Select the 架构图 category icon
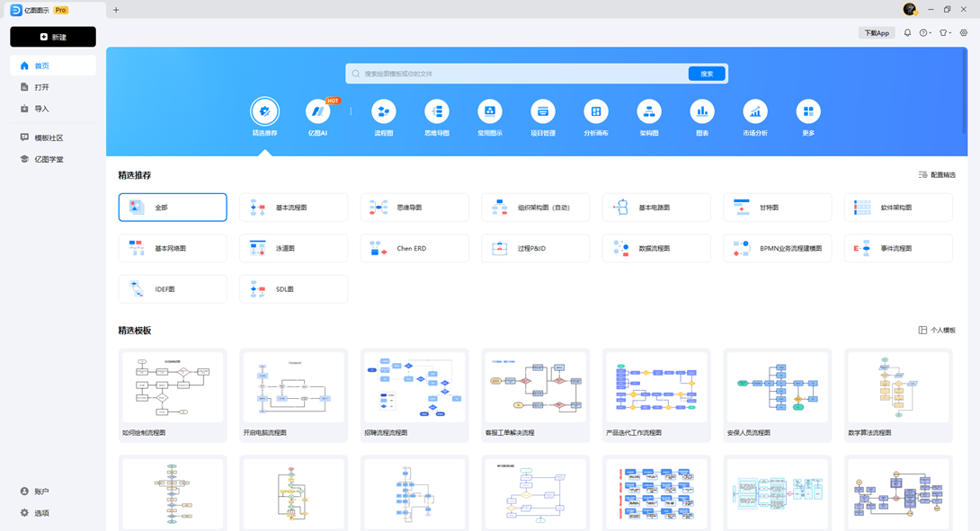 click(x=649, y=111)
